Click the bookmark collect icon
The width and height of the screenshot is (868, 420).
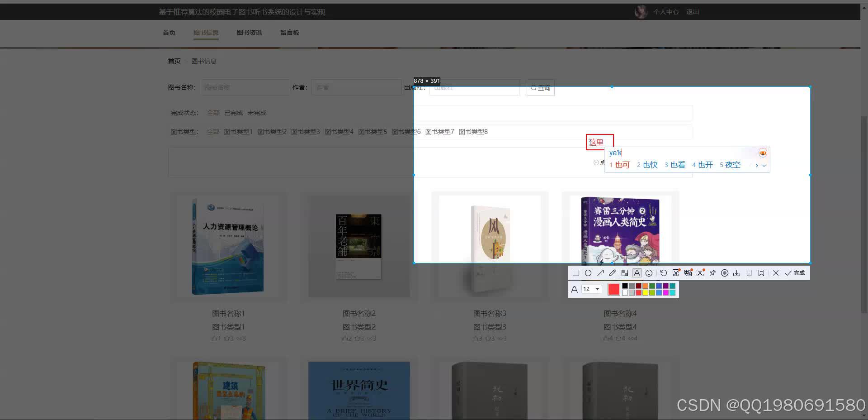point(761,273)
